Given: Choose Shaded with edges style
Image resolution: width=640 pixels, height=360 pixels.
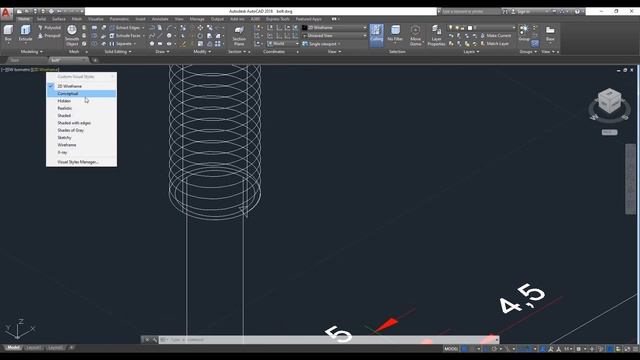Looking at the screenshot, I should pos(81,123).
